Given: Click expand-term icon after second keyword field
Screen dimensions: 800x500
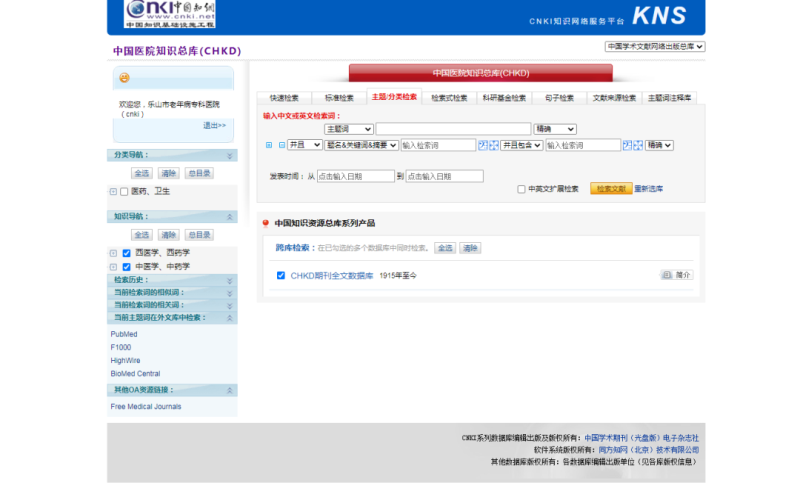Looking at the screenshot, I should [x=638, y=145].
